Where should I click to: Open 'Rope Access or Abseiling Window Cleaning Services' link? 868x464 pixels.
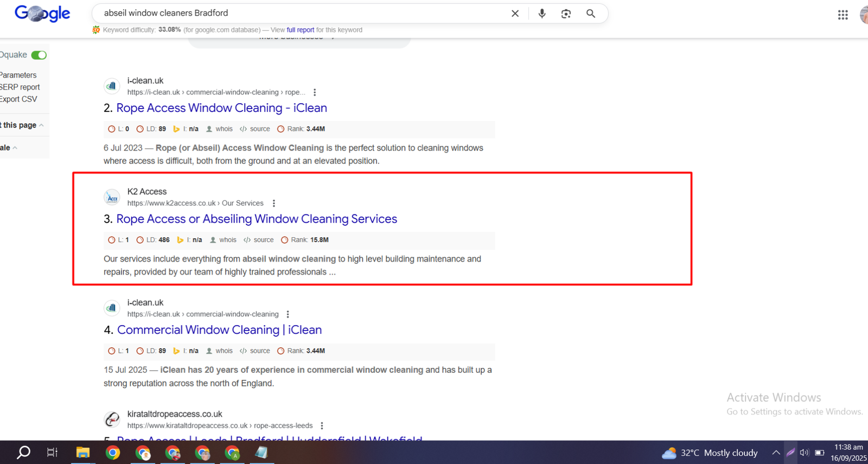pyautogui.click(x=256, y=219)
